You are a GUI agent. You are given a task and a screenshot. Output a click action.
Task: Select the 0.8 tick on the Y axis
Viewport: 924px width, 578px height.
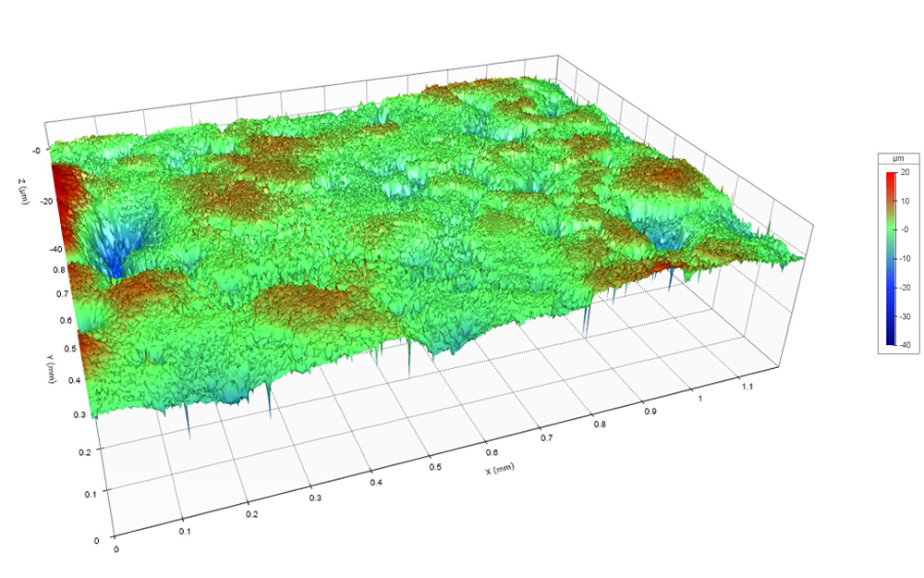(59, 270)
